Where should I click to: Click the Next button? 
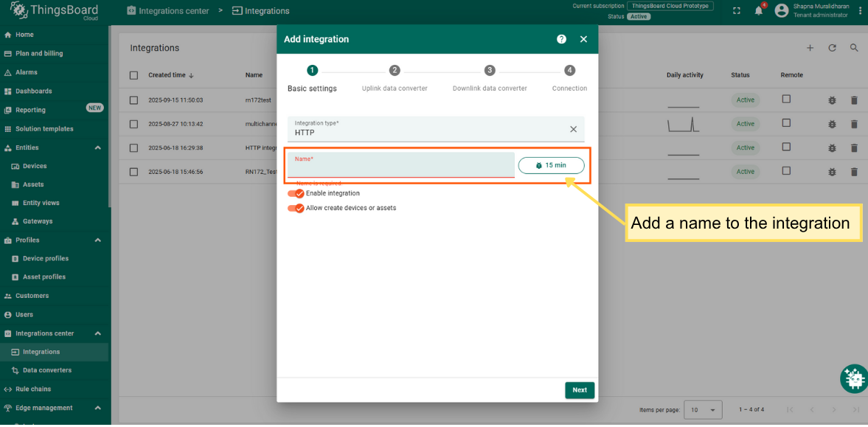click(580, 390)
